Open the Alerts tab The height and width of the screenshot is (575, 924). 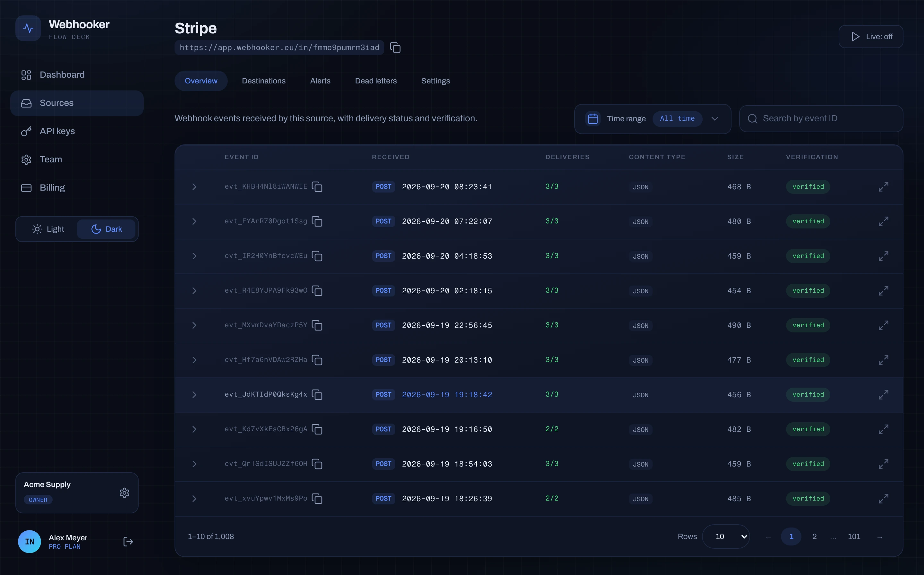[x=320, y=81]
